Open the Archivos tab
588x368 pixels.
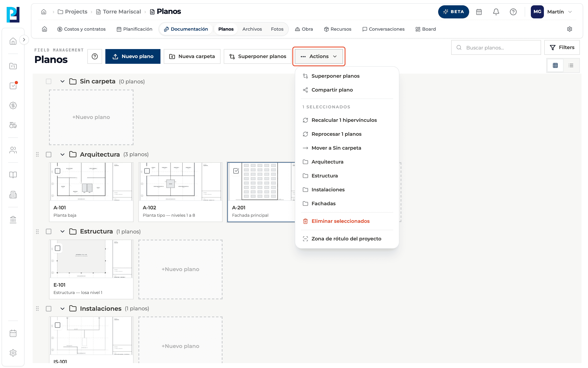coord(252,29)
